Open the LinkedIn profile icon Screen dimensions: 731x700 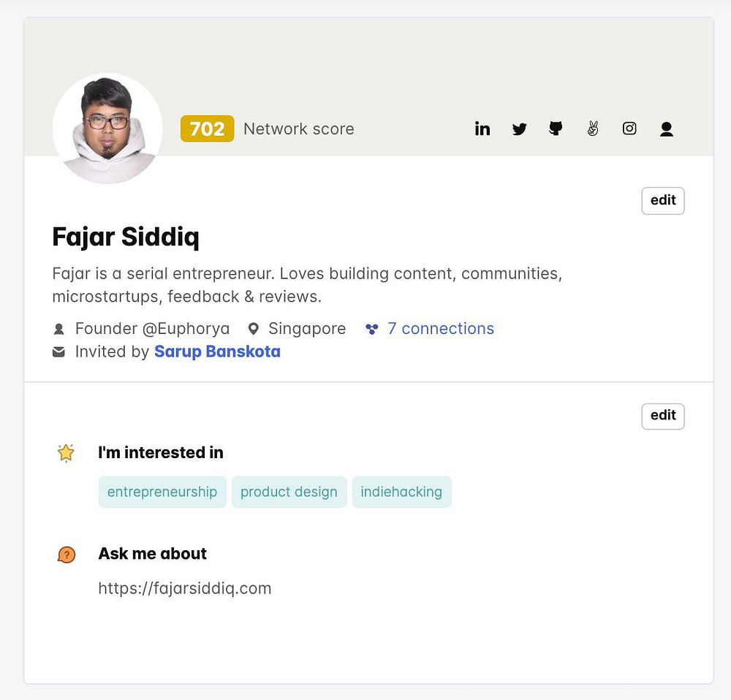[x=482, y=129]
